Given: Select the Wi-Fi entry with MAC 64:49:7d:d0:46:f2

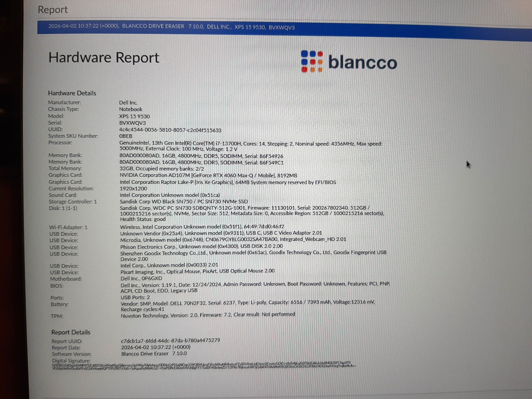Looking at the screenshot, I should point(202,227).
